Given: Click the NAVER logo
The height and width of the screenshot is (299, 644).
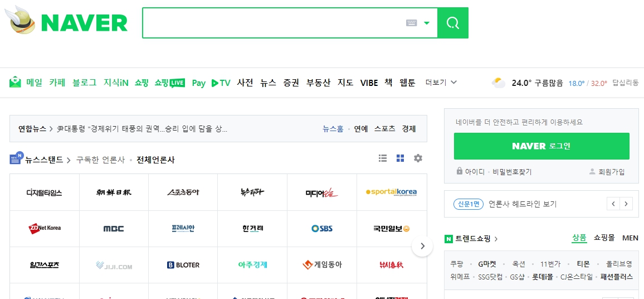Looking at the screenshot, I should (84, 23).
